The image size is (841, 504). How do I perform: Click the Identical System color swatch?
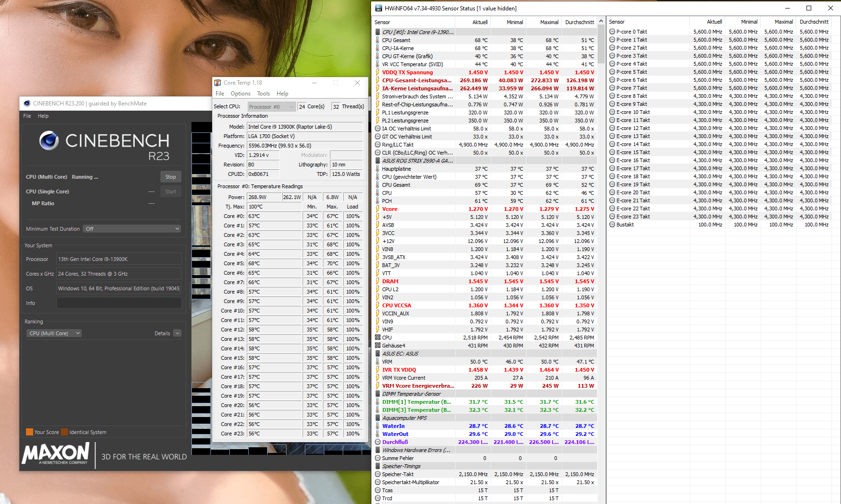(x=65, y=432)
